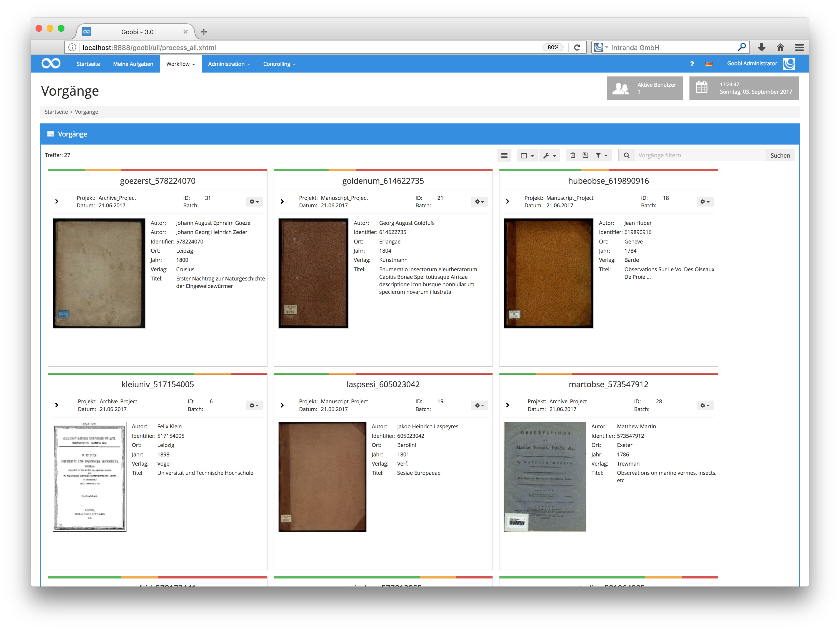The width and height of the screenshot is (840, 631).
Task: Open gear actions menu for laspsesi_605023042
Action: [479, 406]
